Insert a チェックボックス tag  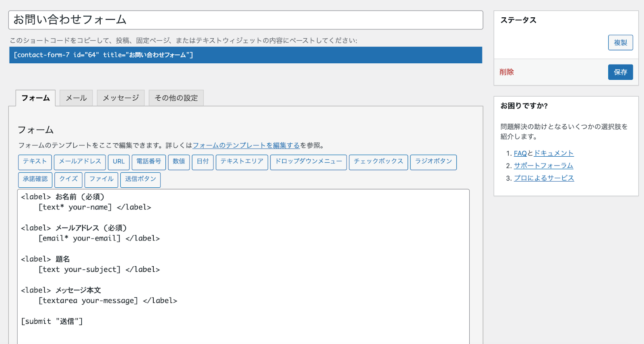click(x=378, y=162)
